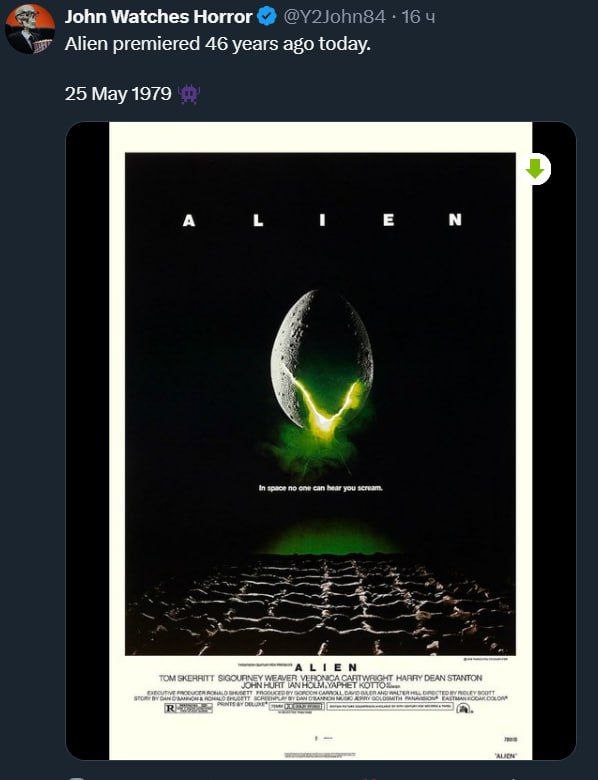
Task: Click the black left margin of the image
Action: point(88,441)
